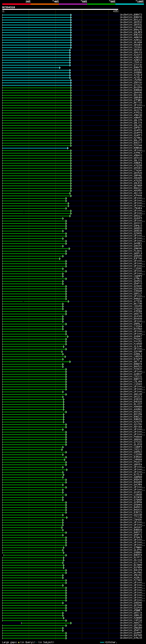Click the green ~80% identity legend segment
This screenshot has width=146, height=644.
coord(101,4)
